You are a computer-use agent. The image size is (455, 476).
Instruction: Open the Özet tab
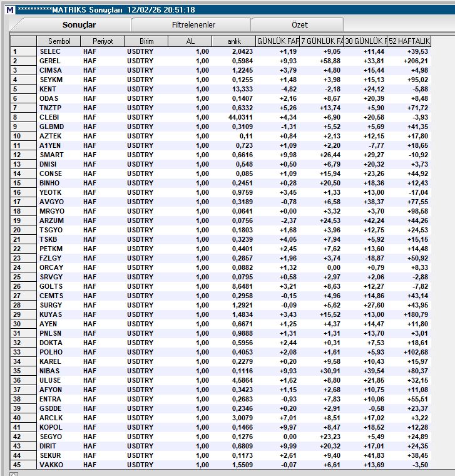(299, 25)
